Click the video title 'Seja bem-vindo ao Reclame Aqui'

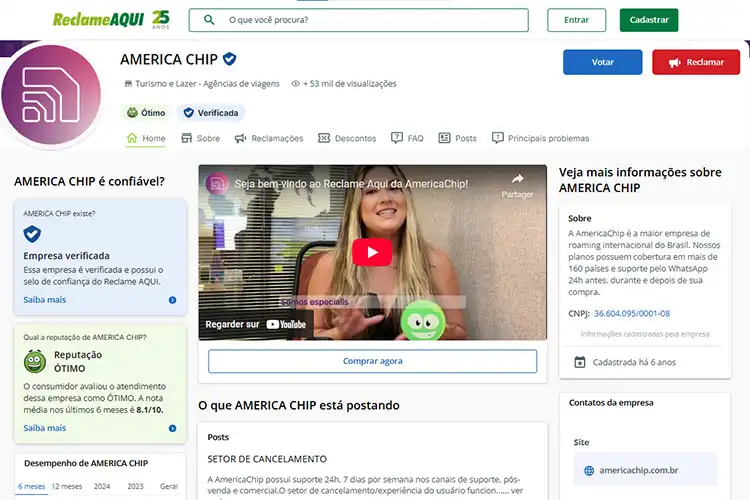(351, 184)
